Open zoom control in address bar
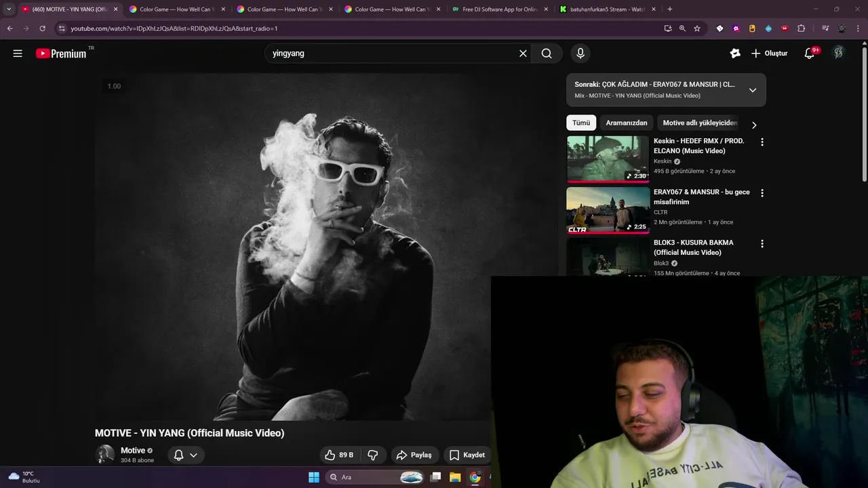 [x=682, y=28]
